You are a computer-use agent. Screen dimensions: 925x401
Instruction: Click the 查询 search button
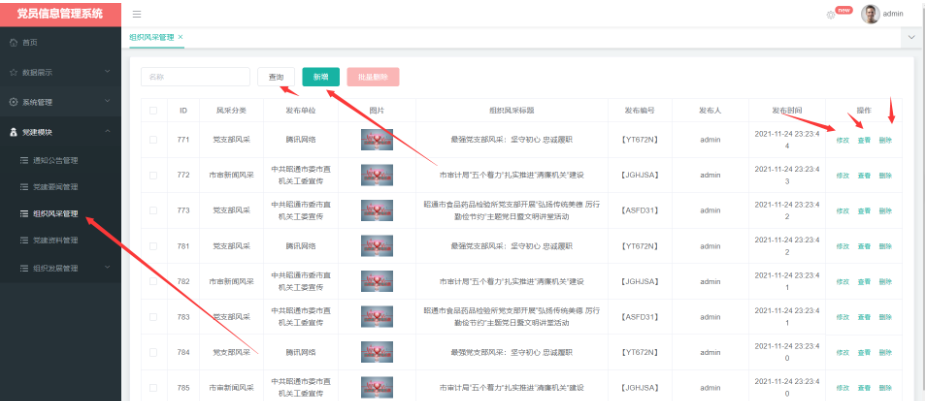276,77
